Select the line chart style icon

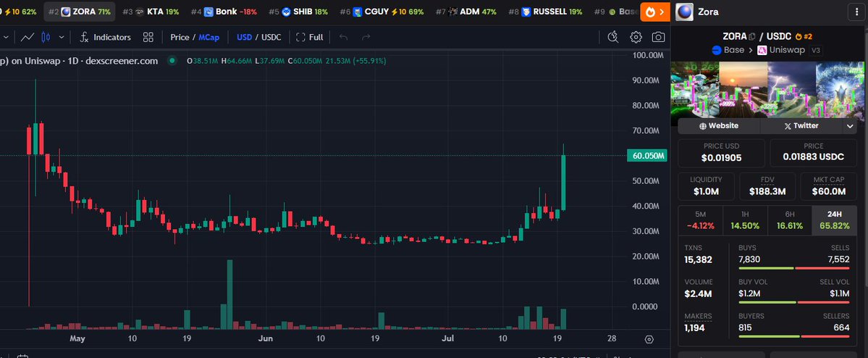pyautogui.click(x=27, y=37)
